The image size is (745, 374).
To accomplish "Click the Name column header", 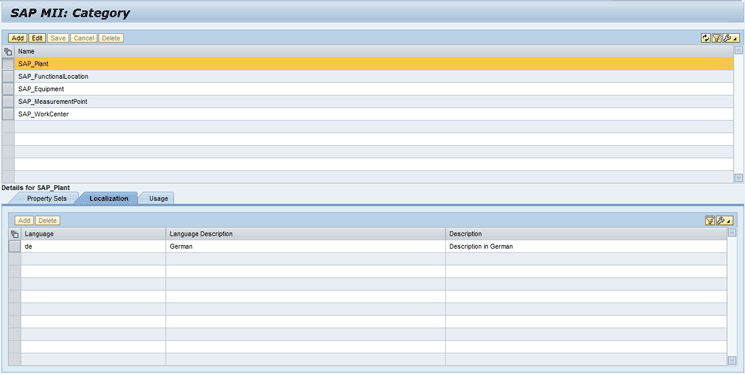I will click(374, 51).
